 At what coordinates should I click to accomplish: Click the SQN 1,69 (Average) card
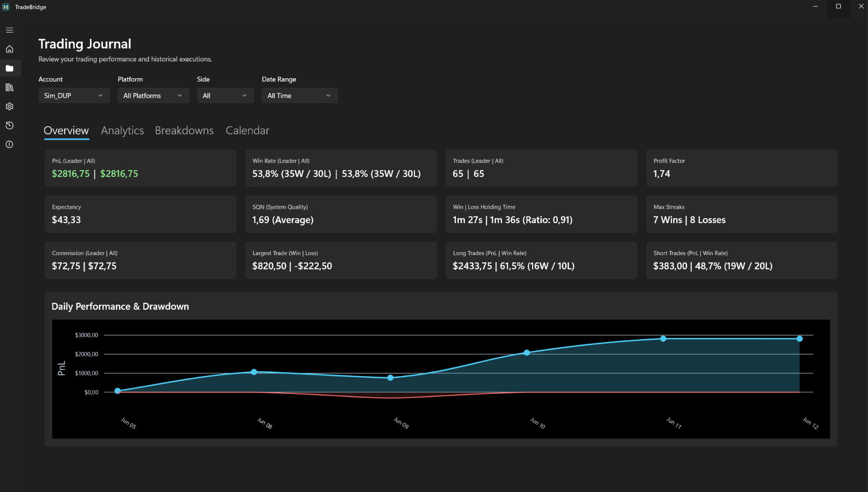coord(341,214)
